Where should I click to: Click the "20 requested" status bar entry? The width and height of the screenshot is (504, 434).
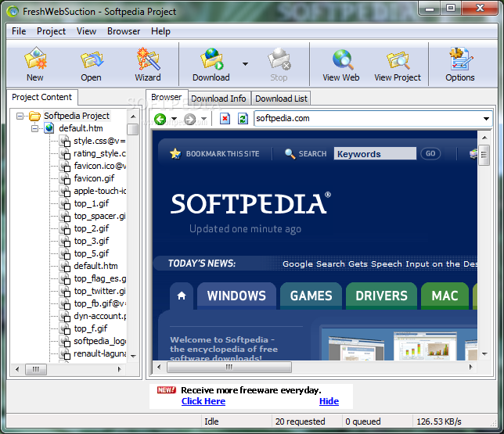pyautogui.click(x=301, y=421)
